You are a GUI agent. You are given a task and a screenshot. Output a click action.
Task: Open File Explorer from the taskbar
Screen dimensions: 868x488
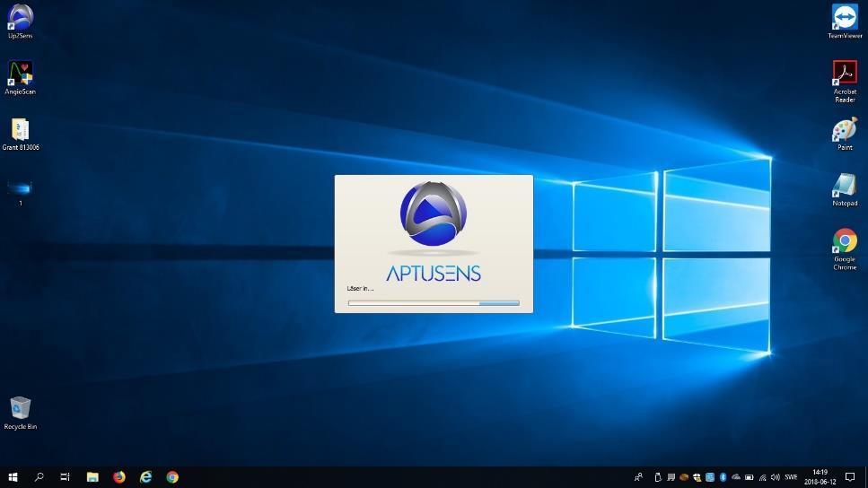[x=92, y=477]
